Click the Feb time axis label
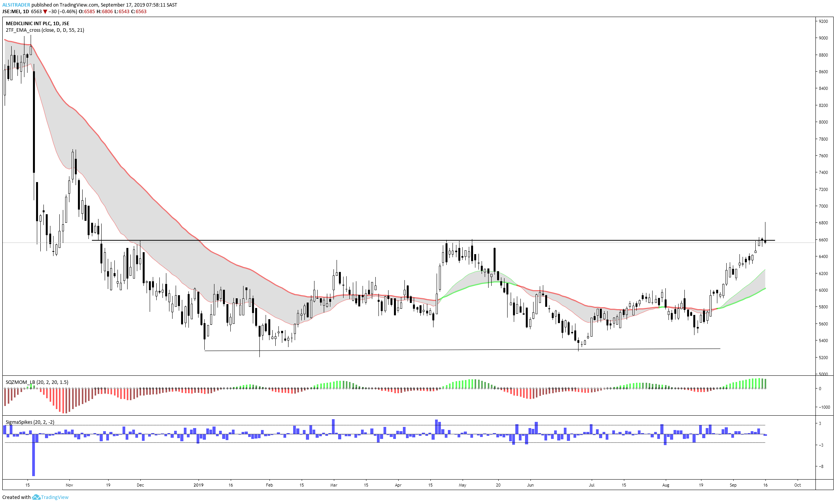 point(269,485)
